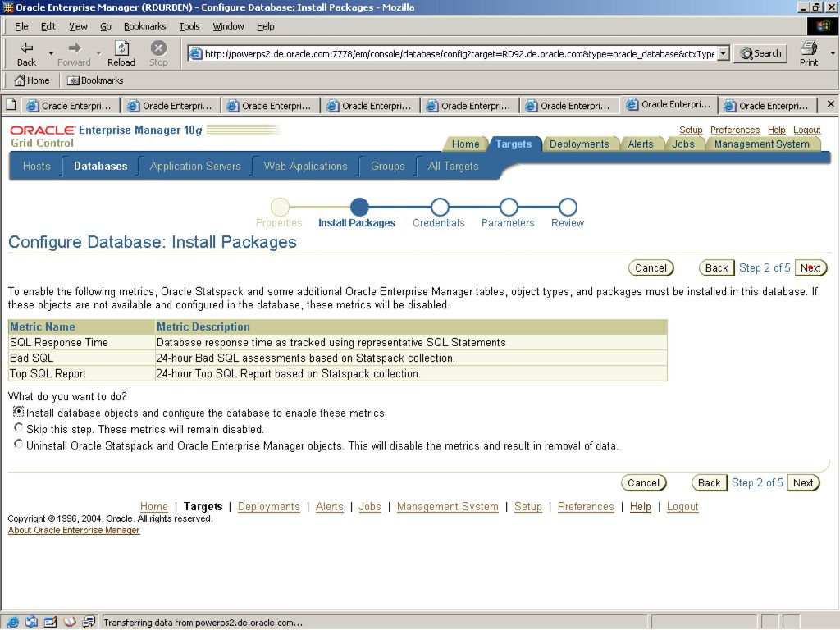Click the footer Deployments link
This screenshot has width=840, height=630.
[268, 507]
